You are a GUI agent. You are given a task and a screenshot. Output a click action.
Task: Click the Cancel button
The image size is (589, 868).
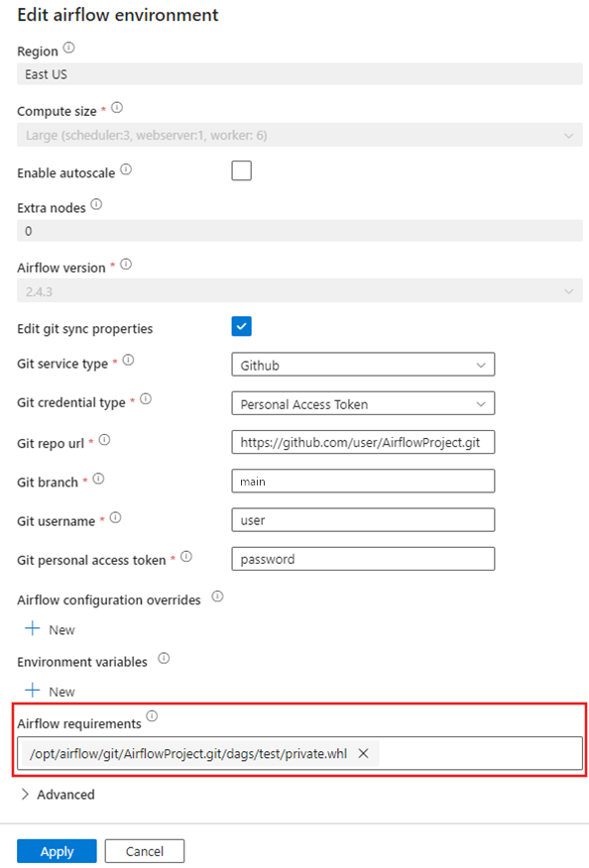point(144,850)
